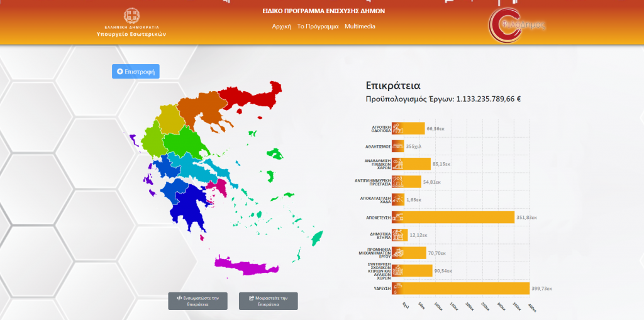
Task: Select the teal Rhodes island on map
Action: click(317, 238)
